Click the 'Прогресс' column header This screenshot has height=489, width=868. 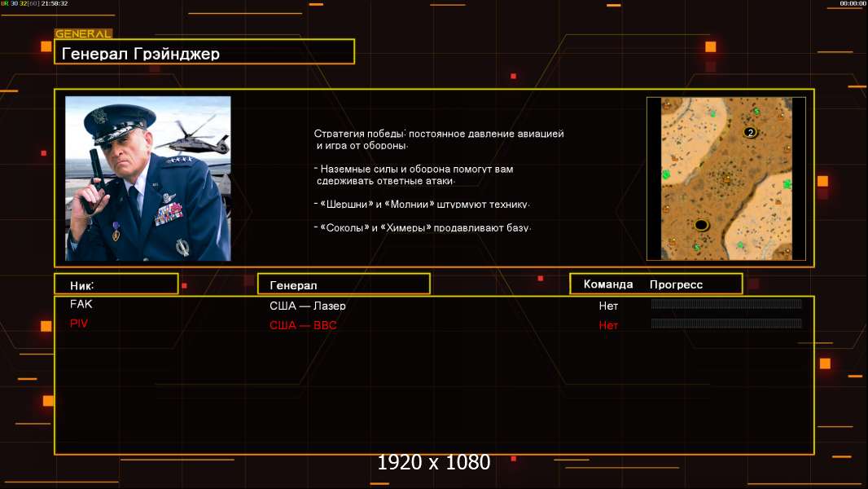click(676, 284)
